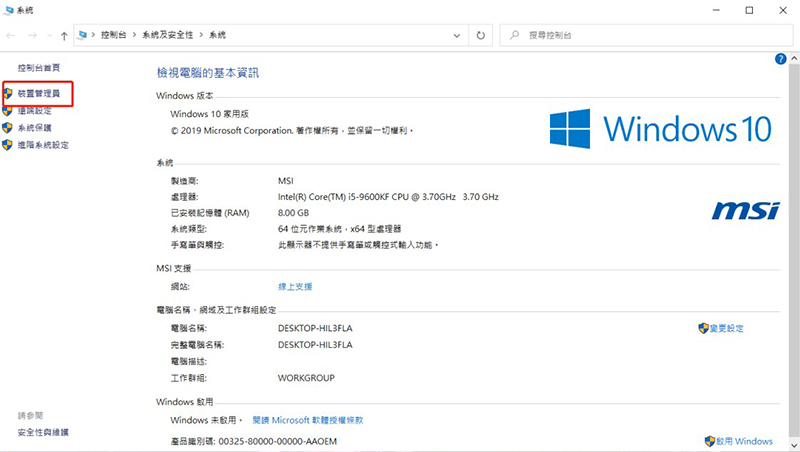Screen dimensions: 800x452
Task: Click WORKGROUP value
Action: [x=306, y=378]
